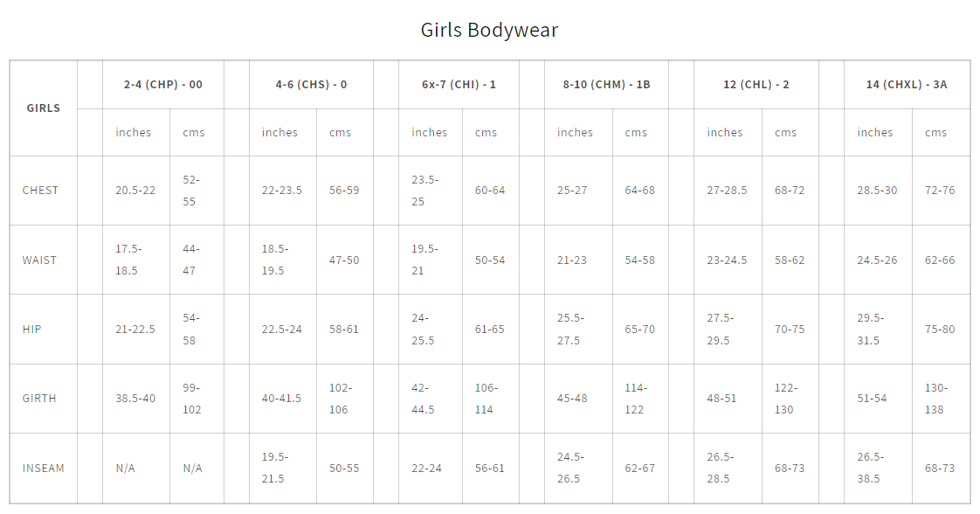The height and width of the screenshot is (514, 980).
Task: Select the GIRLS header cell
Action: coord(44,108)
